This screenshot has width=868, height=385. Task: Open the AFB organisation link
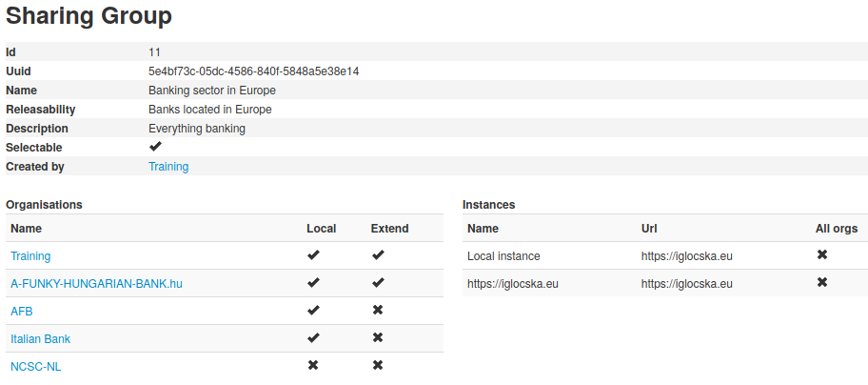tap(22, 312)
